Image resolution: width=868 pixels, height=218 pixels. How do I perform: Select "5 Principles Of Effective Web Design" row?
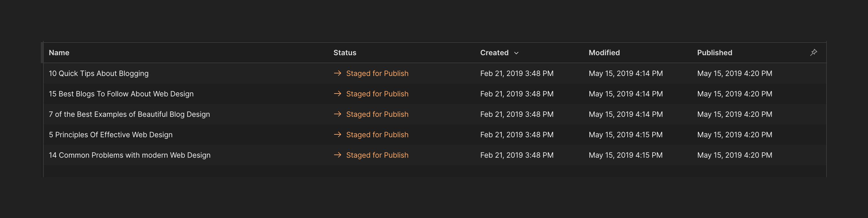[x=110, y=135]
